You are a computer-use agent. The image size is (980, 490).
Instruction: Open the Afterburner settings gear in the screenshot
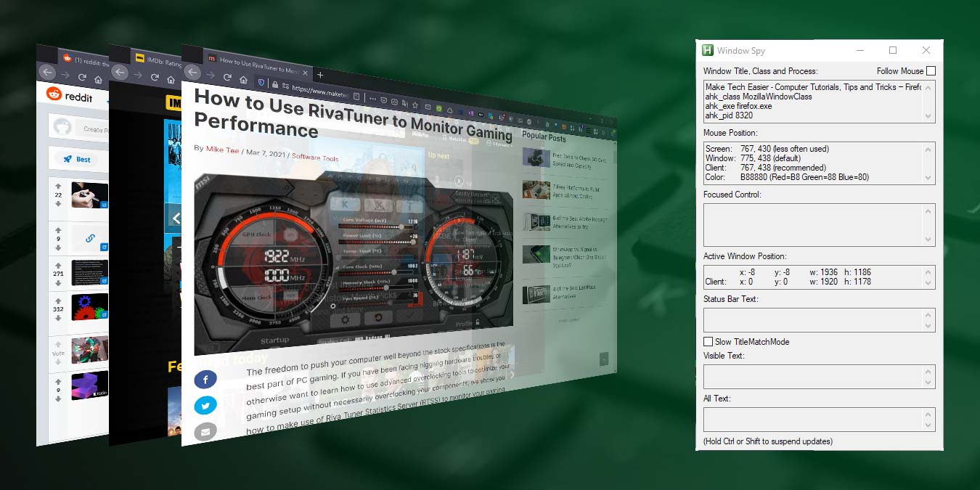pos(345,318)
